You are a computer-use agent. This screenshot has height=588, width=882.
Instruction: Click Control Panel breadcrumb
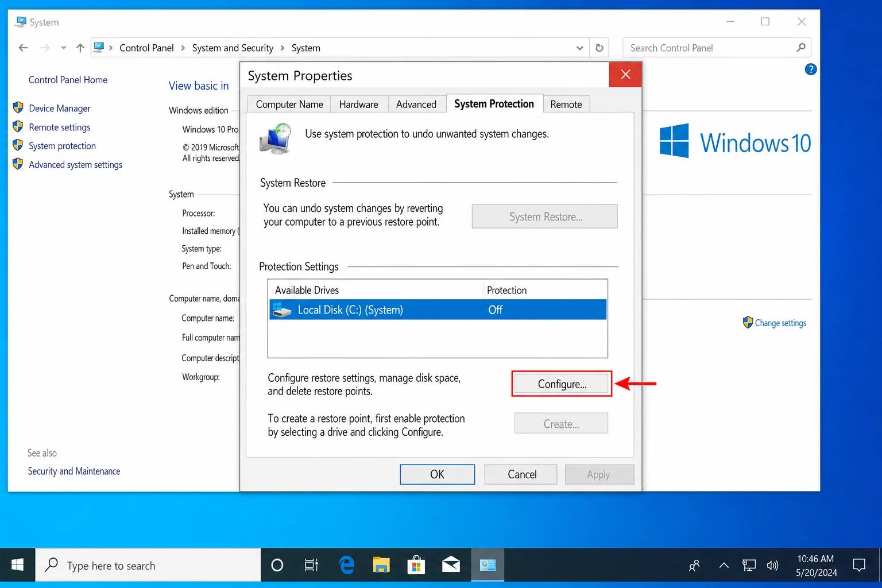(146, 48)
